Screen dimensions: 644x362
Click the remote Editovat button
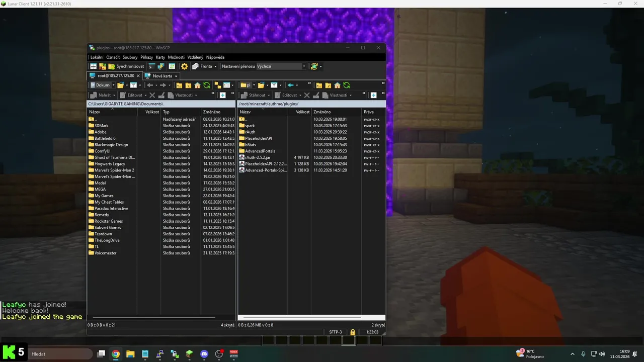286,95
